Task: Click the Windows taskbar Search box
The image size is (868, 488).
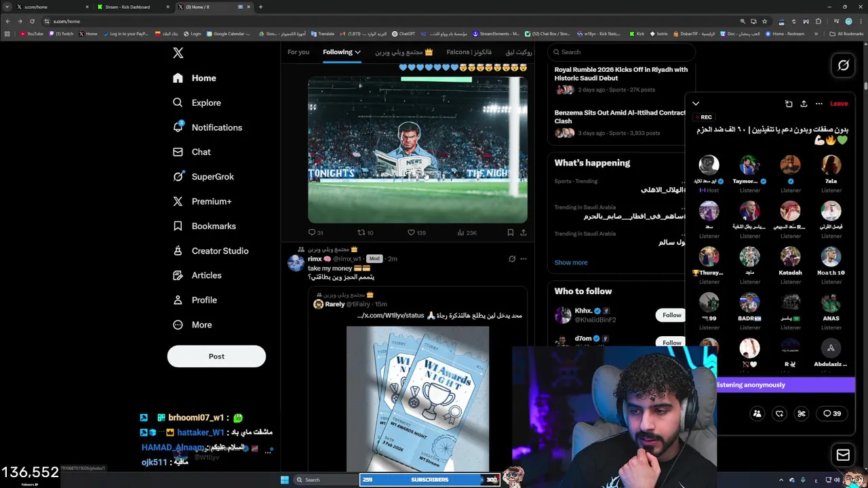Action: pyautogui.click(x=325, y=480)
